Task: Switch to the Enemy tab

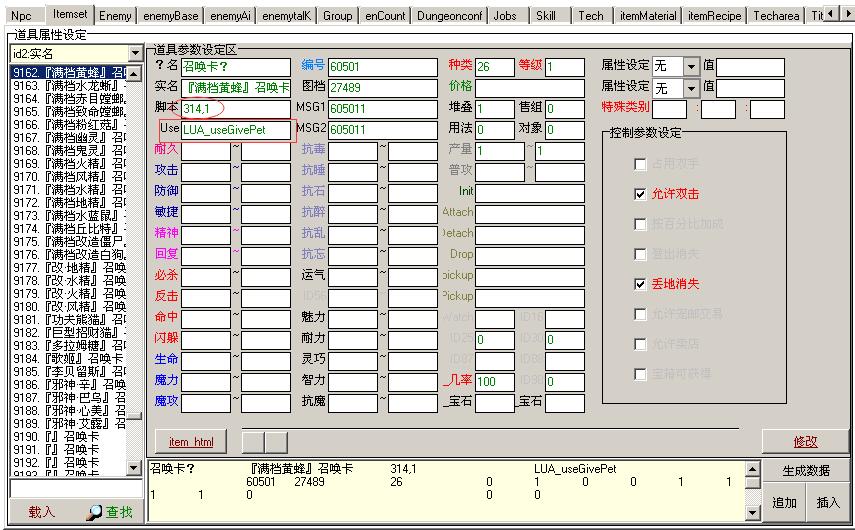Action: click(115, 15)
